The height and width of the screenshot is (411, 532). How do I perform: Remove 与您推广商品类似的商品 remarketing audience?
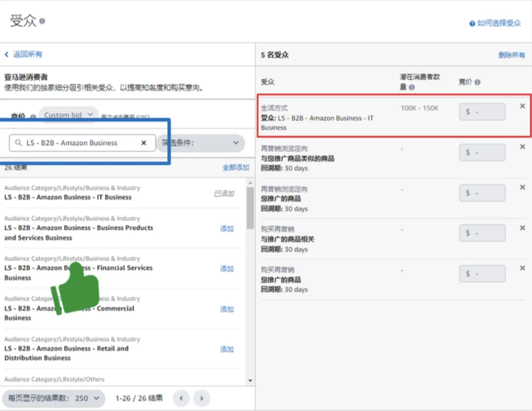tap(522, 147)
